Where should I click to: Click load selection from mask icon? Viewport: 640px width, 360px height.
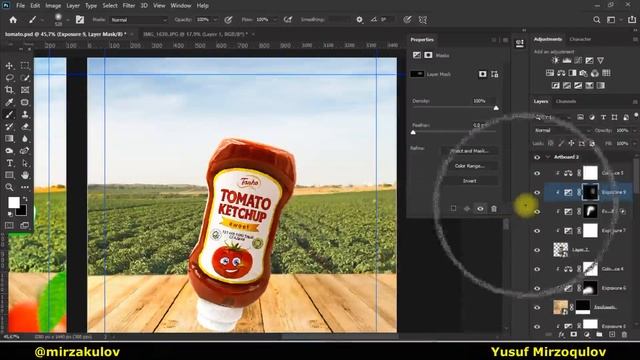pyautogui.click(x=453, y=209)
